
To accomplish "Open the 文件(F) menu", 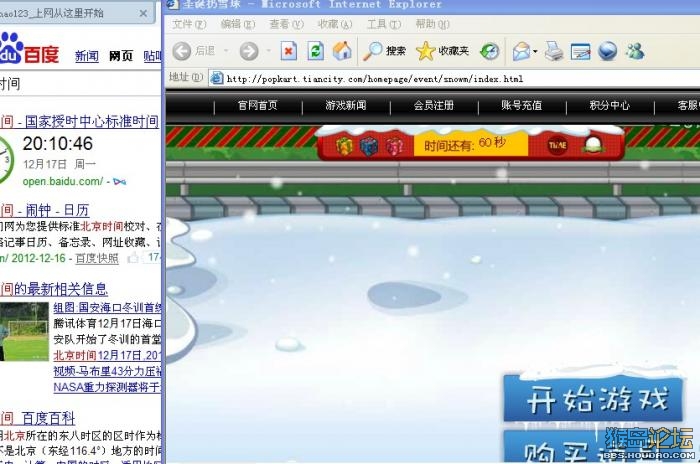I will point(189,24).
